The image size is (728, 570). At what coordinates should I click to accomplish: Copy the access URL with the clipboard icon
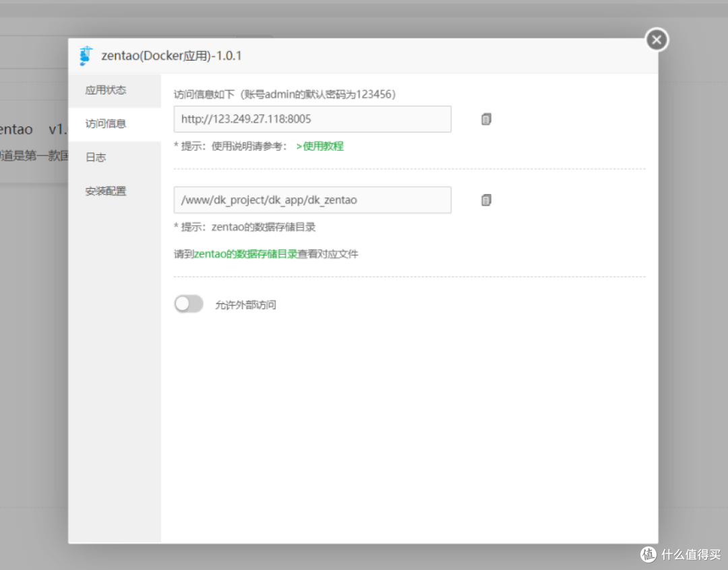point(486,119)
